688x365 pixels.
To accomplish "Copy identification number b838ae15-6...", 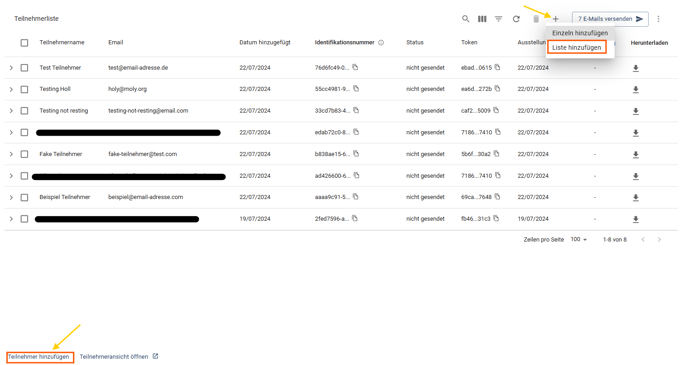I will point(356,154).
